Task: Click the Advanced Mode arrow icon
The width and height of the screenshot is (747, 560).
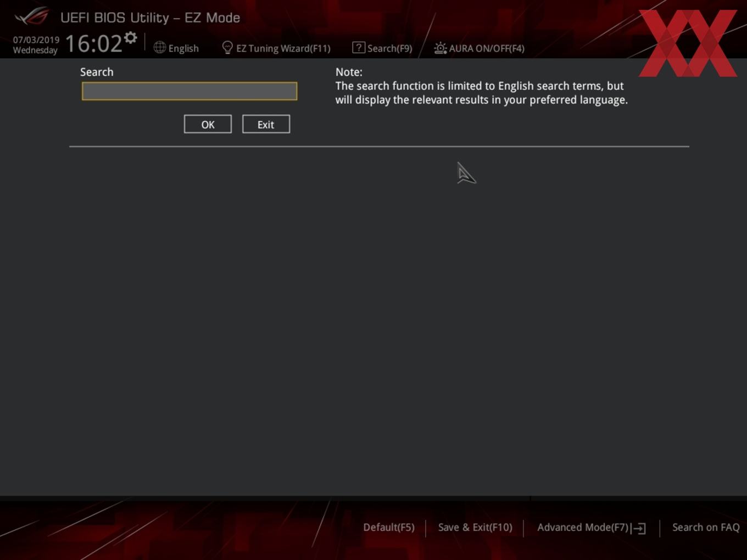Action: coord(638,528)
